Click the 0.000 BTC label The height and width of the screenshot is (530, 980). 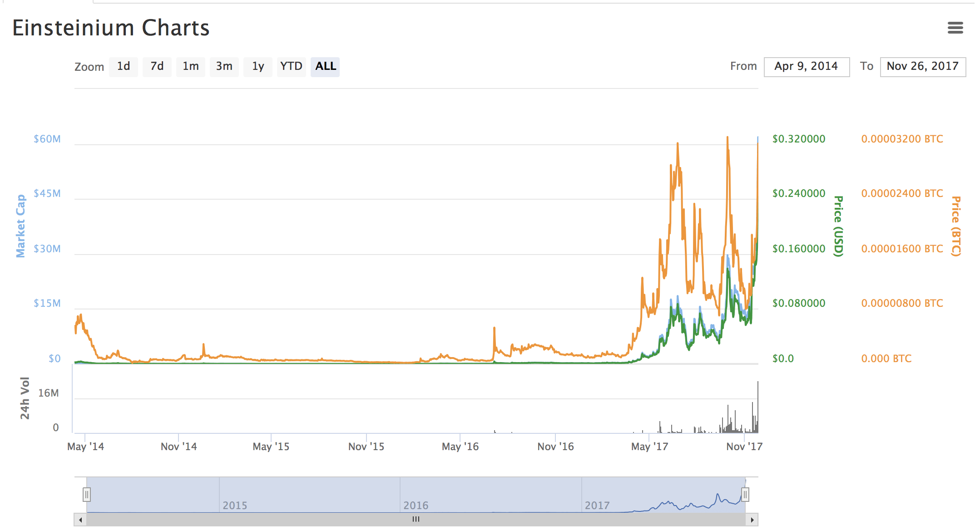click(x=886, y=359)
